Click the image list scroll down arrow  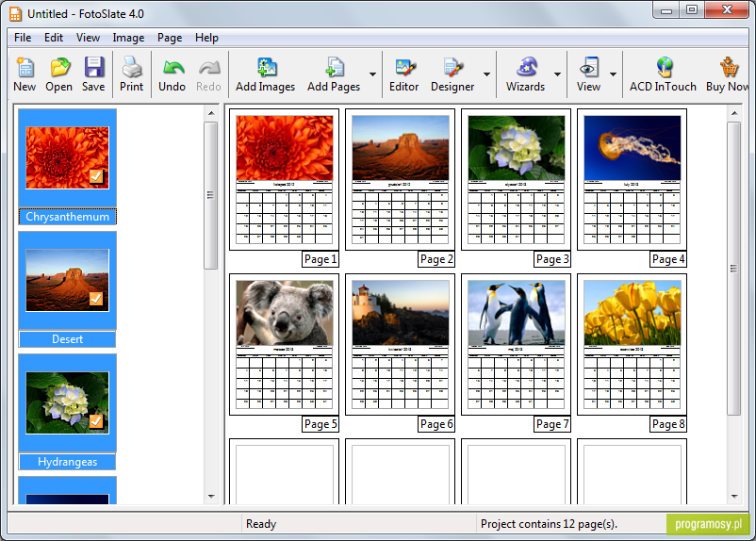pyautogui.click(x=211, y=496)
